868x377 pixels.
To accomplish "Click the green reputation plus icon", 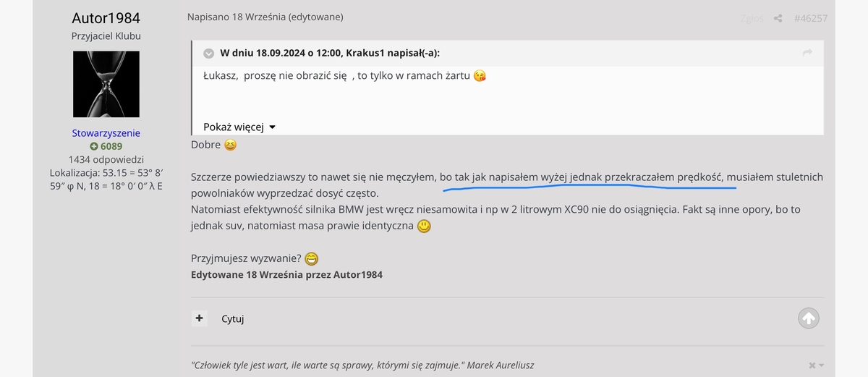I will click(94, 146).
